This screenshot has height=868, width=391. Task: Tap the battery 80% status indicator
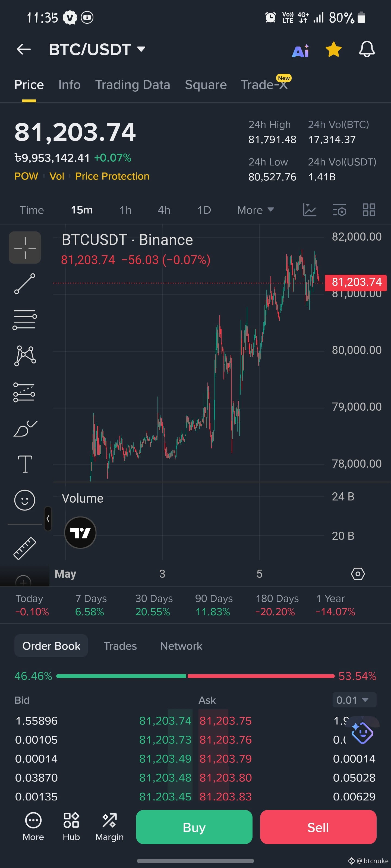coord(347,18)
